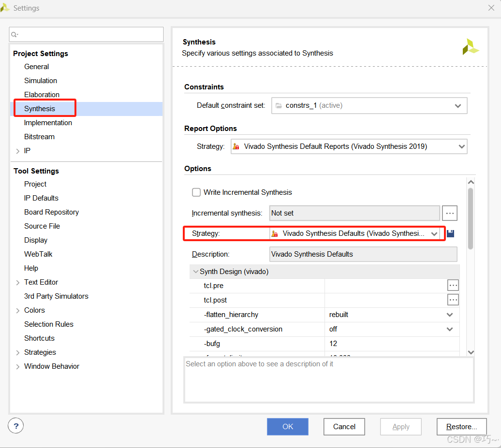Image resolution: width=501 pixels, height=448 pixels.
Task: Open the -flatten_hierarchy value dropdown
Action: [x=449, y=315]
